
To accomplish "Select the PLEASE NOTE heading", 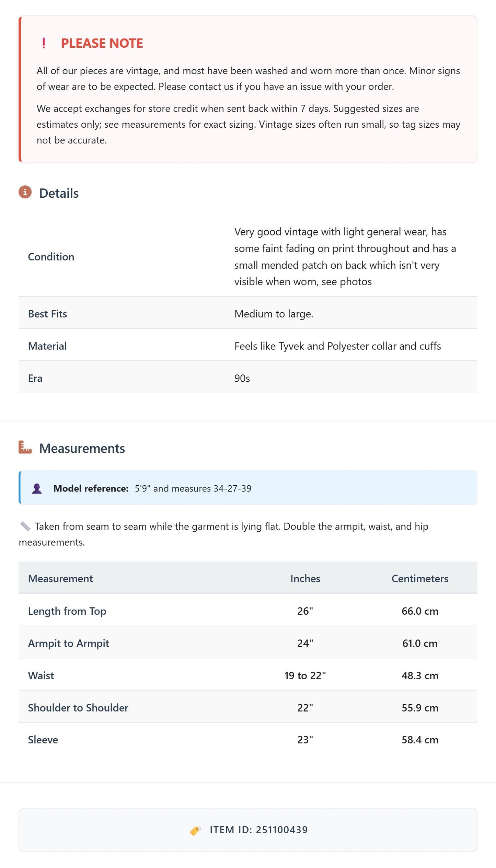I will point(102,43).
